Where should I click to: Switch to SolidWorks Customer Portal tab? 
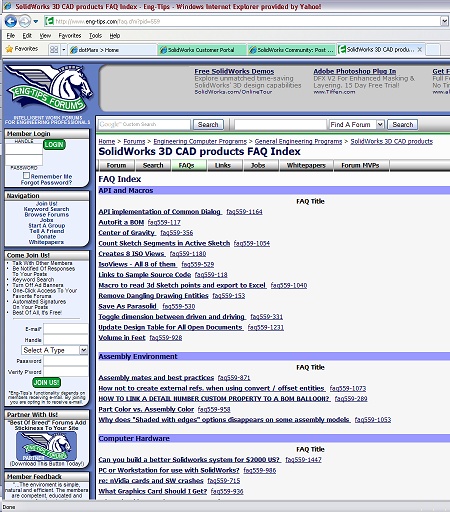click(201, 50)
